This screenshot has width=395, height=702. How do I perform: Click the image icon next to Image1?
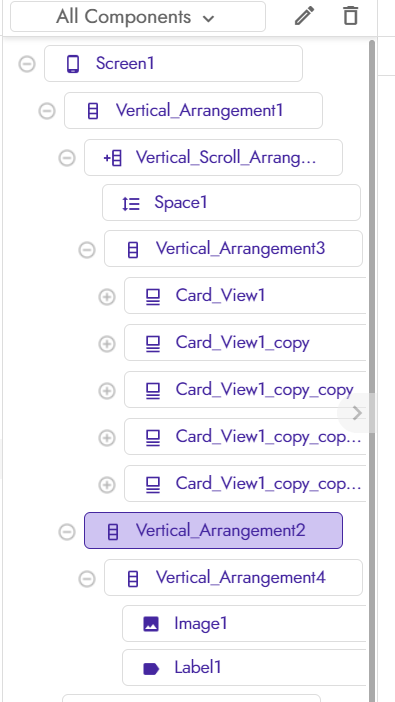click(151, 624)
